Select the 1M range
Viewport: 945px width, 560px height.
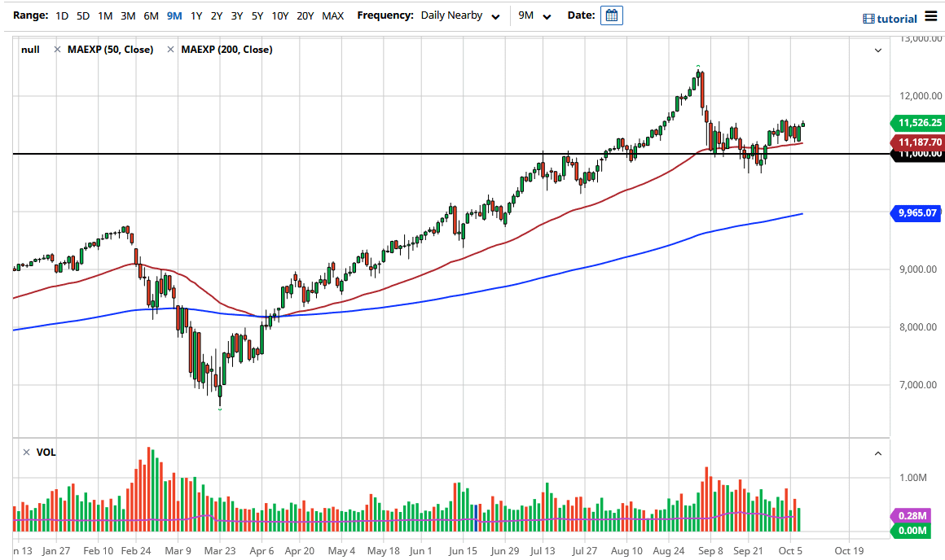pyautogui.click(x=105, y=15)
